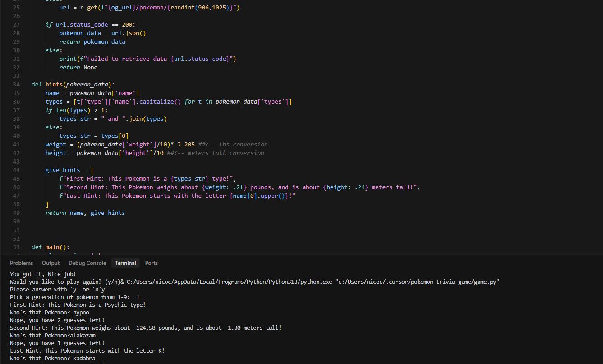Click line number 53 in the gutter

(x=16, y=247)
